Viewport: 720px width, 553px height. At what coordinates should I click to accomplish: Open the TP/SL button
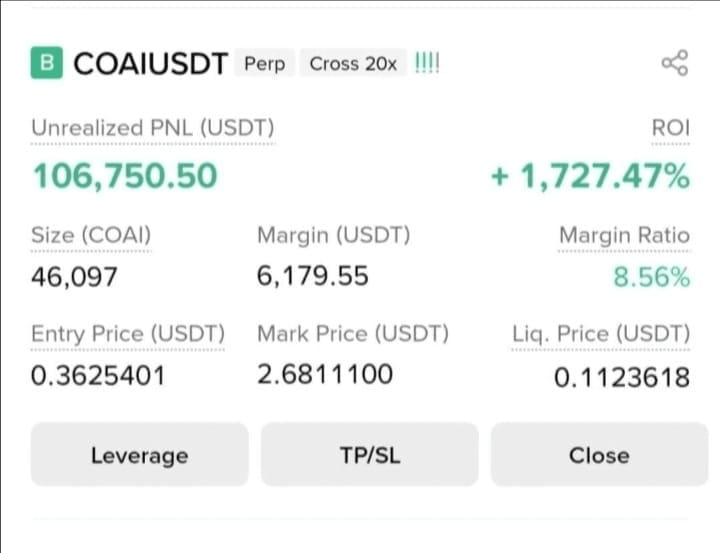point(370,455)
